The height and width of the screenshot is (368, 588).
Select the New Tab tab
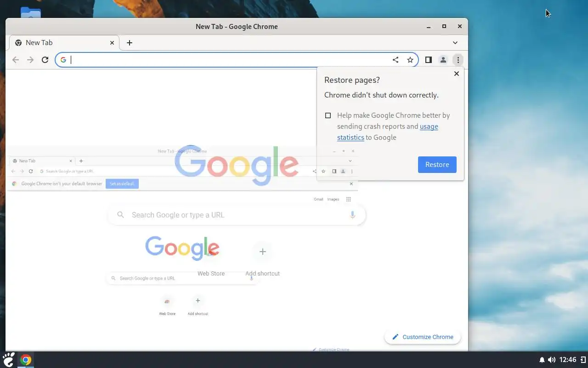pyautogui.click(x=64, y=43)
